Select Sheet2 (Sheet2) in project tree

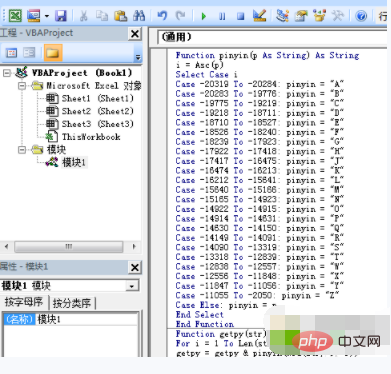coord(97,111)
